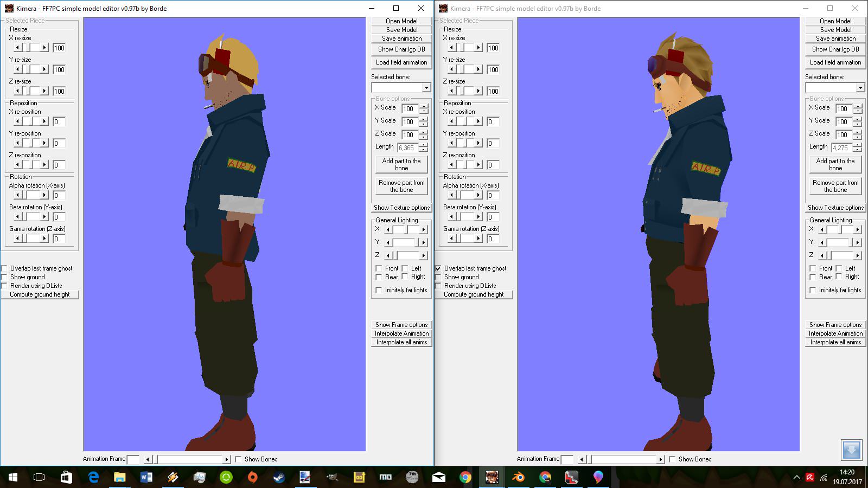
Task: Tick the Left light checkbox in right window
Action: [x=839, y=268]
